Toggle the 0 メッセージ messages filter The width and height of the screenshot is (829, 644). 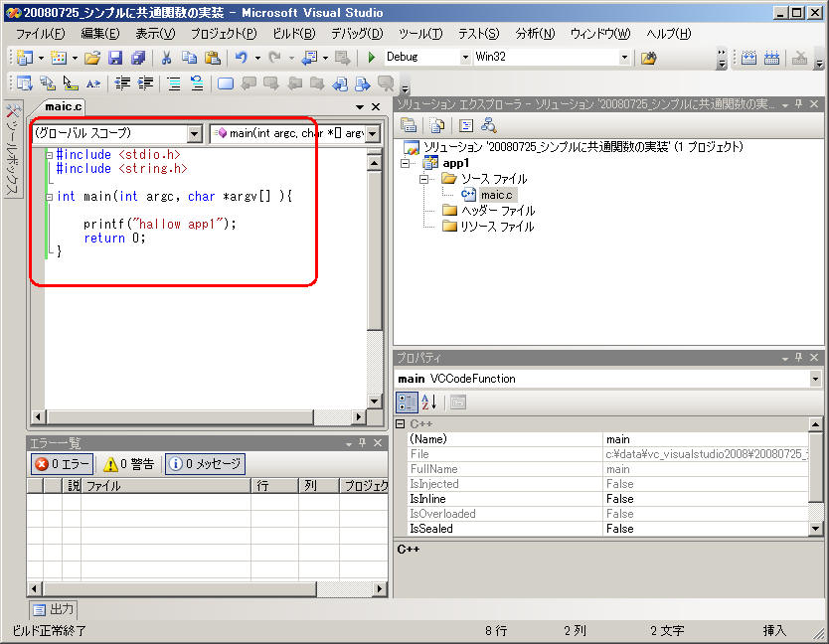(x=205, y=464)
